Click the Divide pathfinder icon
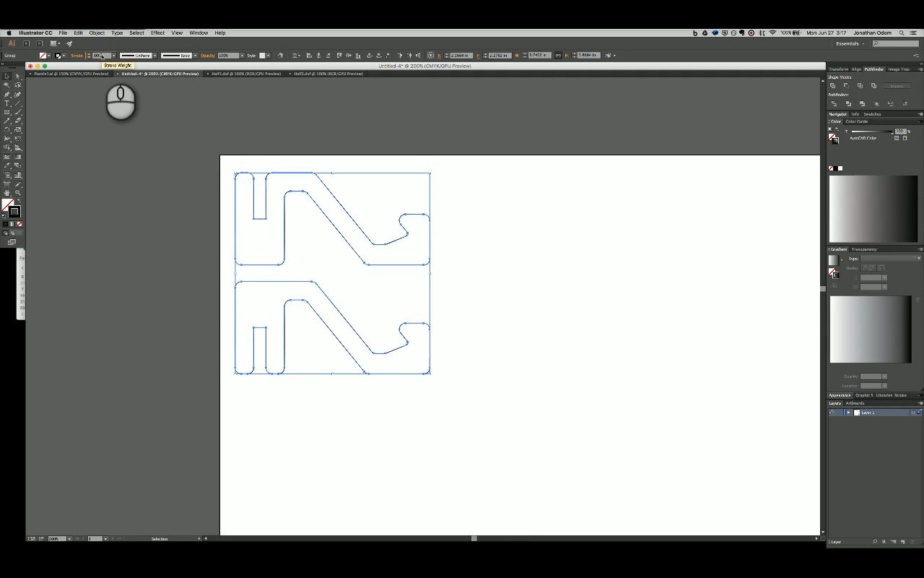Screen dimensions: 924x578 pos(834,103)
